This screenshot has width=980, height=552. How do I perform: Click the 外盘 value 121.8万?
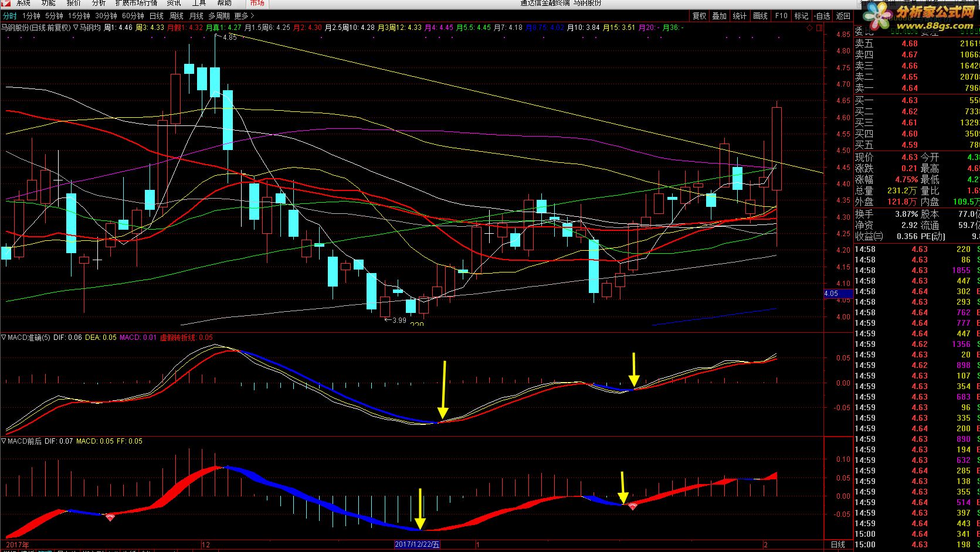[x=903, y=202]
